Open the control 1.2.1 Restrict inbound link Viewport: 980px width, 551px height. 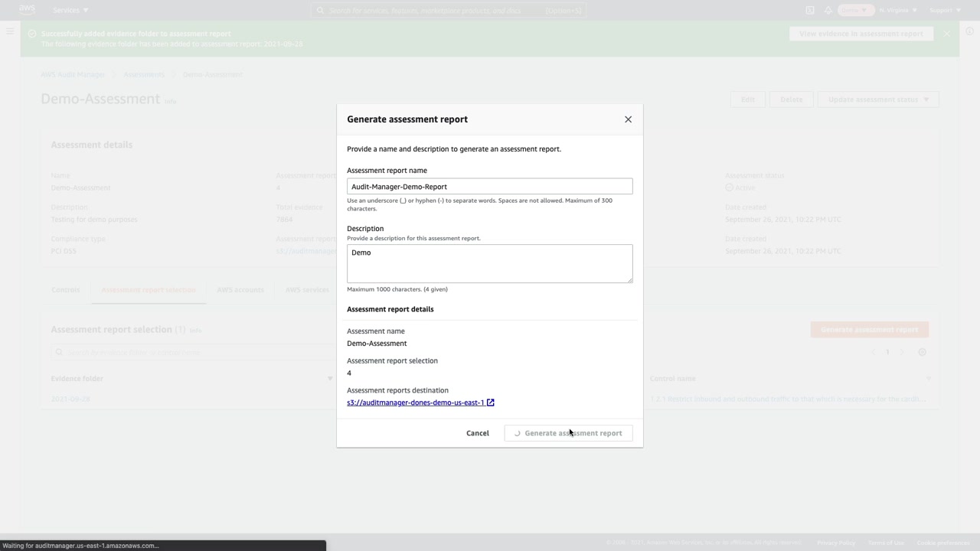(x=788, y=399)
